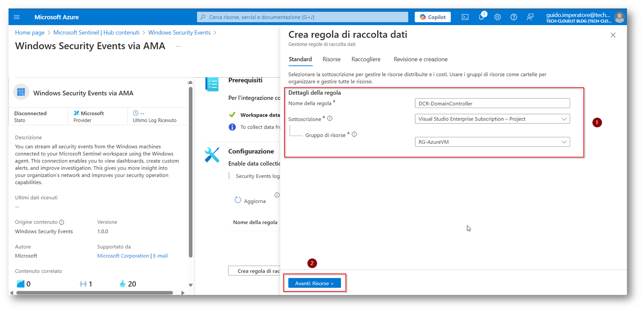644x312 pixels.
Task: Click the connector pane horizontal scrollbar
Action: [x=95, y=292]
